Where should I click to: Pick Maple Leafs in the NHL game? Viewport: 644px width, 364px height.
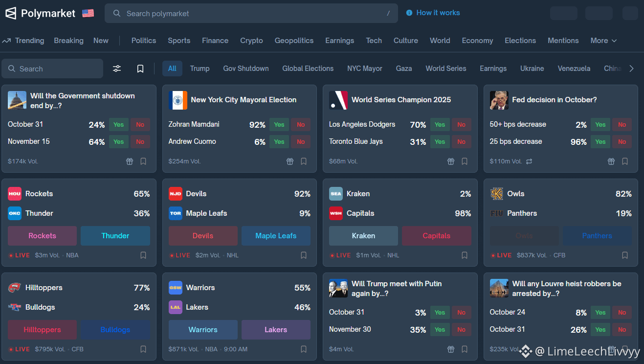tap(276, 236)
